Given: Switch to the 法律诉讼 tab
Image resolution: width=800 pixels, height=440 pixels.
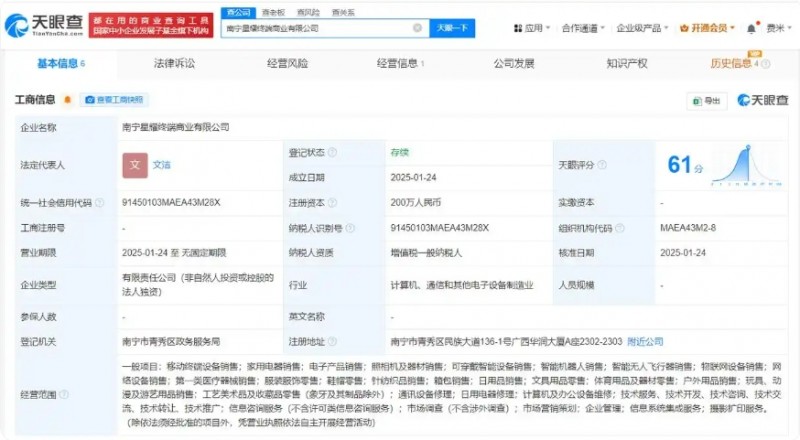Looking at the screenshot, I should pos(174,64).
